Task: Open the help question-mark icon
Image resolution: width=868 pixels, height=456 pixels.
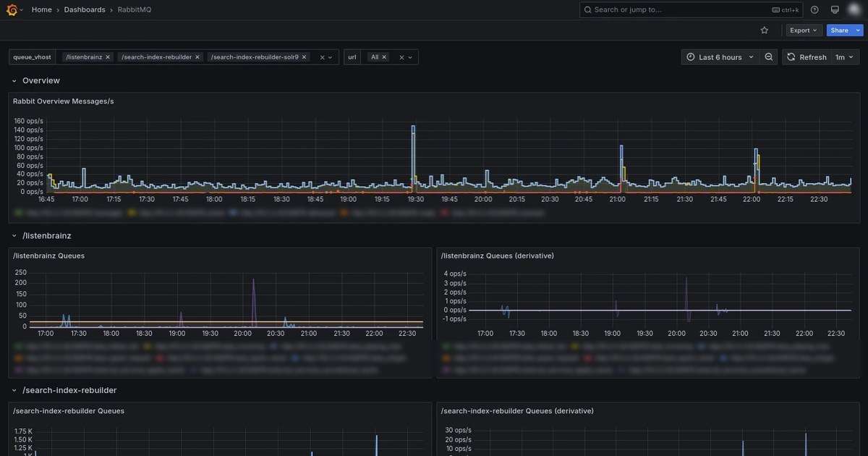Action: [814, 9]
